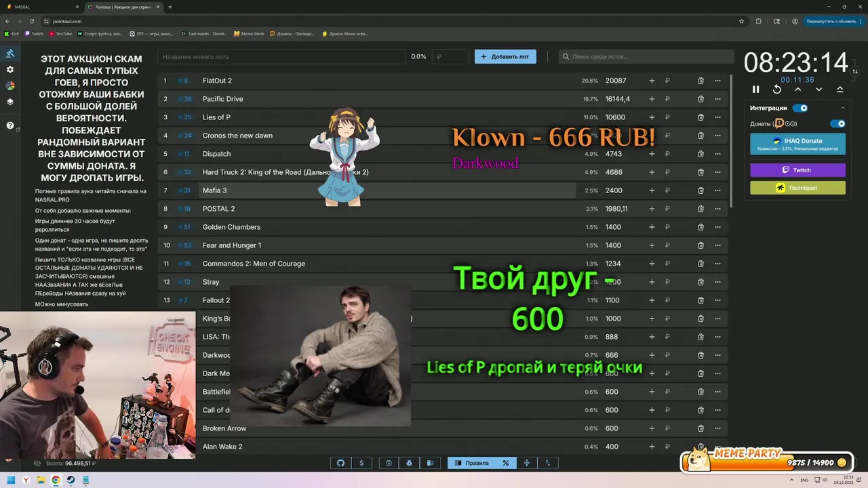Click the IHAQ Donate button

[797, 144]
